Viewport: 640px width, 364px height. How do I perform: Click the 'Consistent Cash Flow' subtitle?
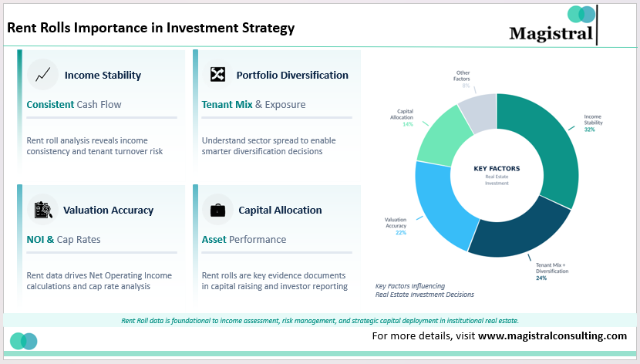coord(74,104)
